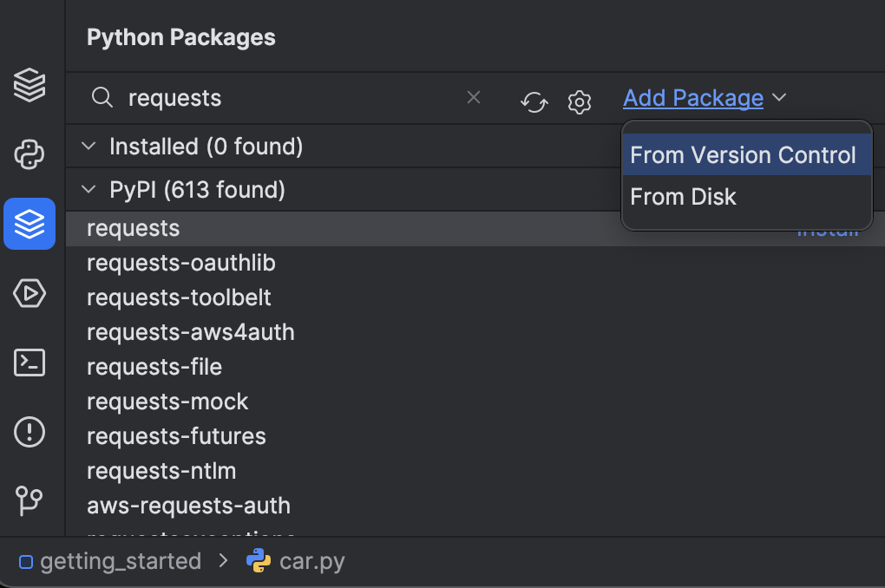Open the Git version control panel
The height and width of the screenshot is (588, 885).
click(29, 500)
